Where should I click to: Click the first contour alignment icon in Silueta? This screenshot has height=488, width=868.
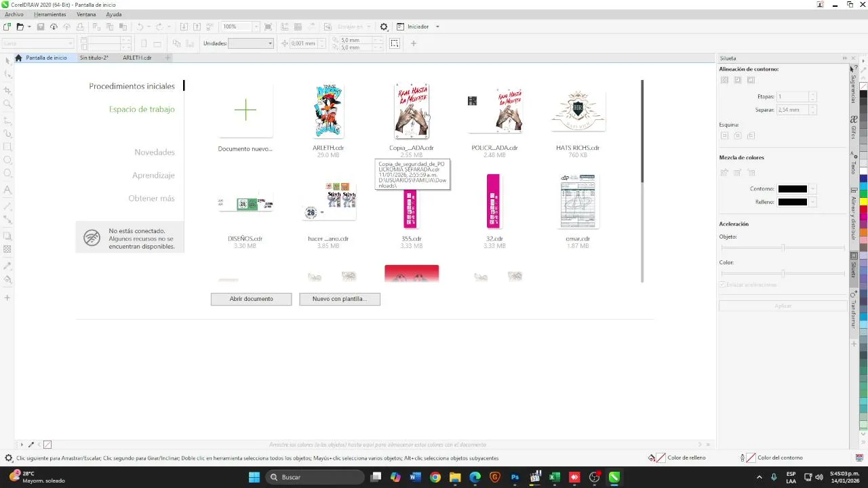(724, 80)
